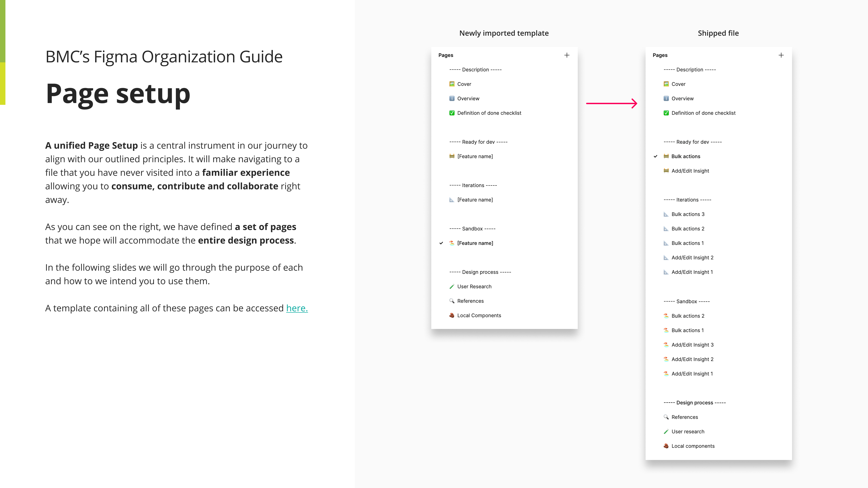Click the test tube icon beside User Research
This screenshot has width=868, height=488.
(x=452, y=287)
